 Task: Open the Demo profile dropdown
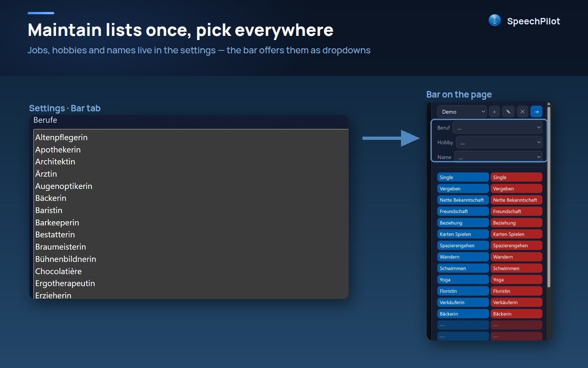tap(462, 112)
